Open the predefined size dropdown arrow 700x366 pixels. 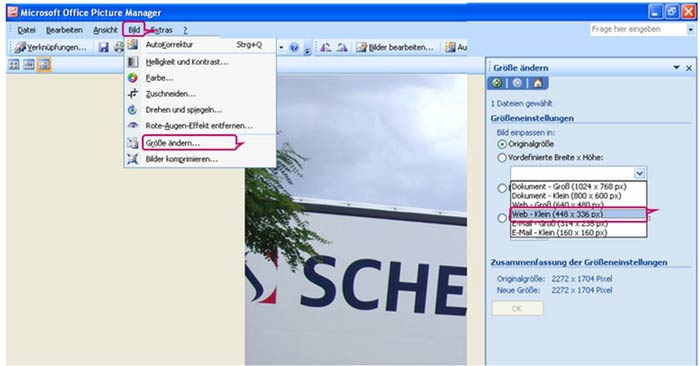(639, 173)
